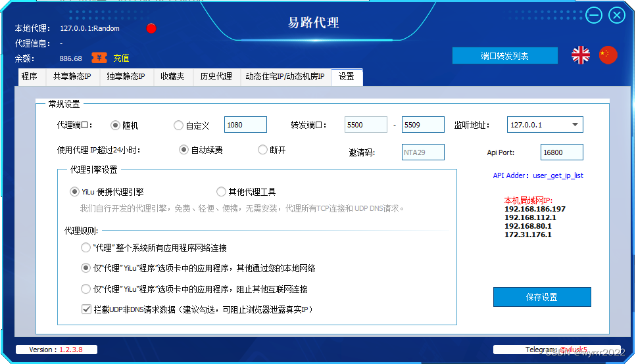Image resolution: width=636 pixels, height=364 pixels.
Task: Minimize the window using the top-right button
Action: tap(594, 16)
